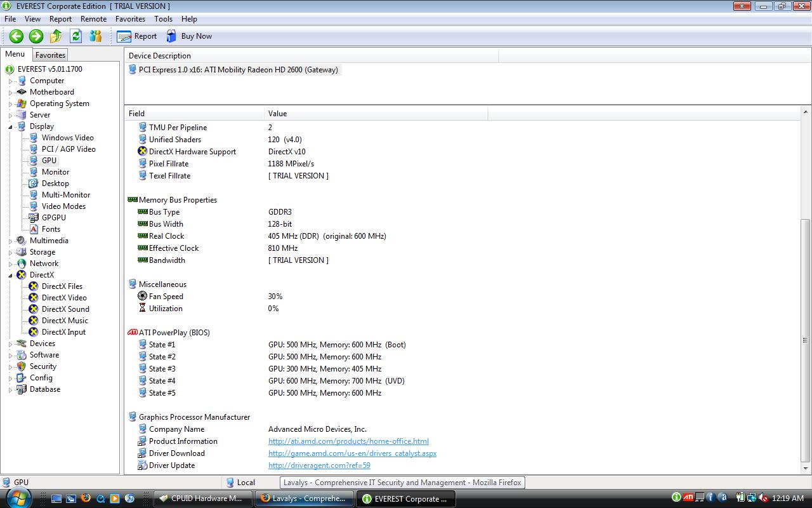The height and width of the screenshot is (508, 812).
Task: Open DirectX Files in the tree
Action: (62, 286)
